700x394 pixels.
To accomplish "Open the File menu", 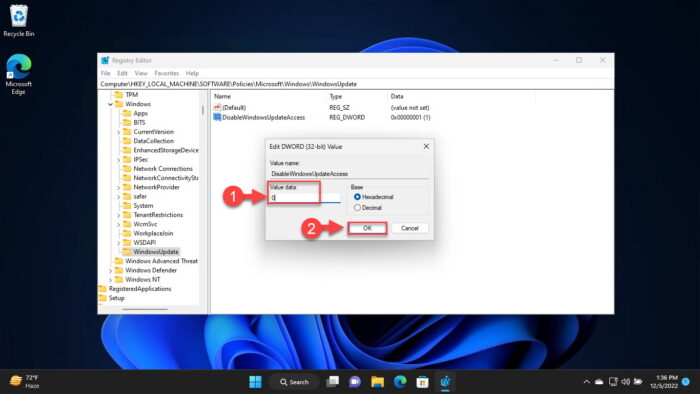I will click(x=105, y=73).
